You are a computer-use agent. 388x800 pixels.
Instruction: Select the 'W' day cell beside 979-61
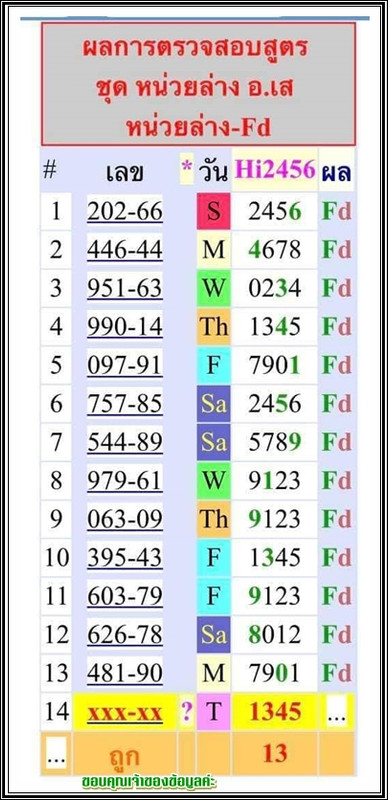(213, 481)
